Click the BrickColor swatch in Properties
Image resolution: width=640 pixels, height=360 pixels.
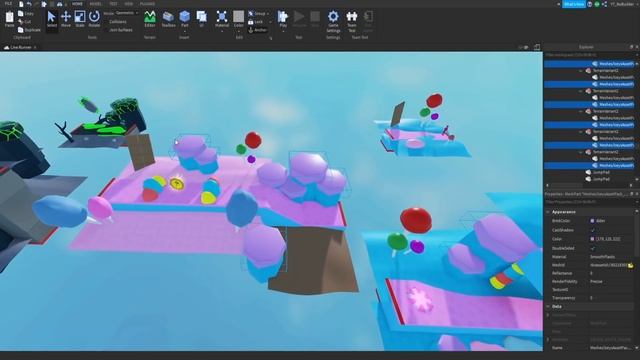(592, 221)
